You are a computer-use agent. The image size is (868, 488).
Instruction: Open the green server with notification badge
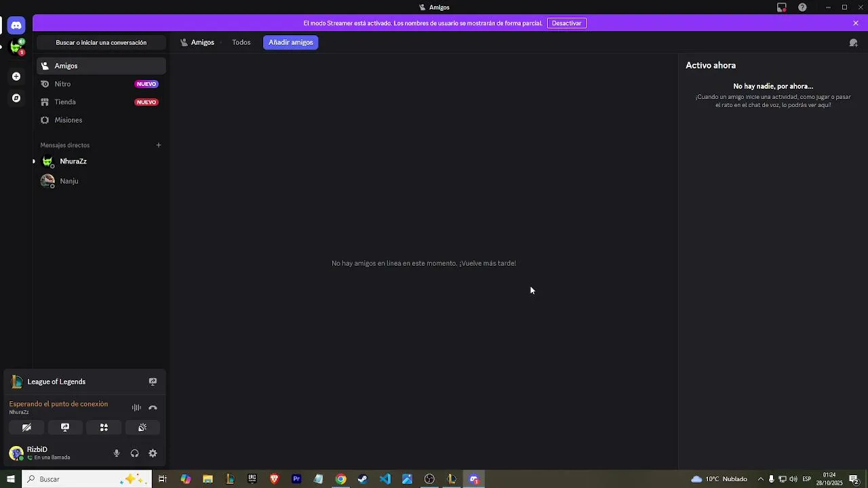tap(16, 47)
